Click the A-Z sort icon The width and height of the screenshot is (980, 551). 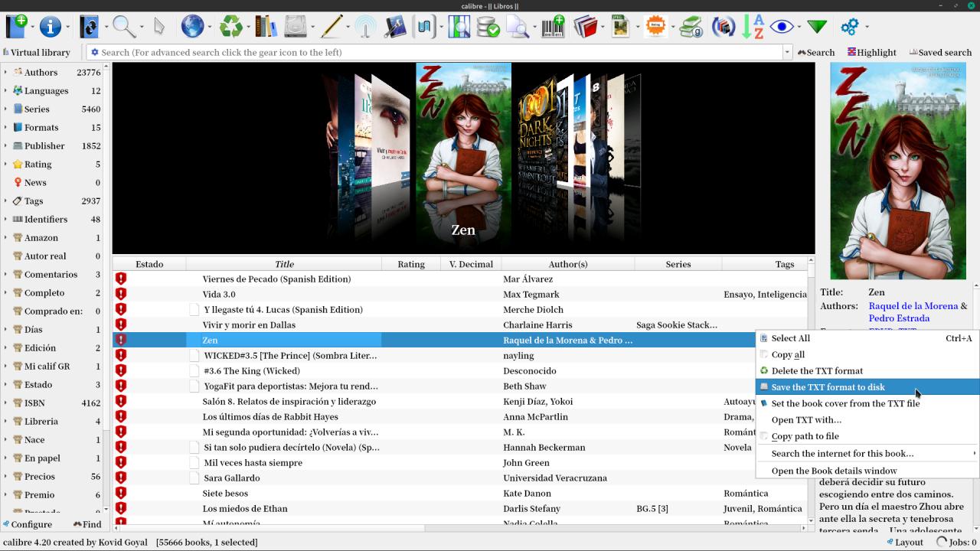753,27
